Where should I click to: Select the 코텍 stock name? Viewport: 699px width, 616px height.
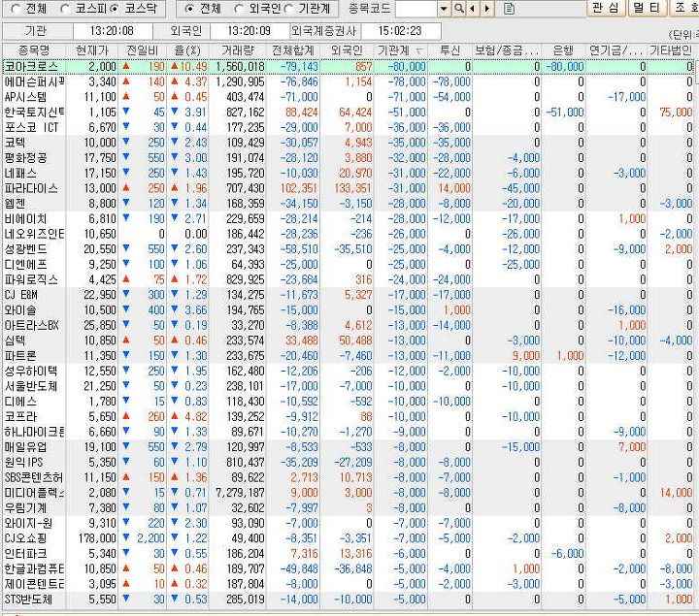point(15,143)
